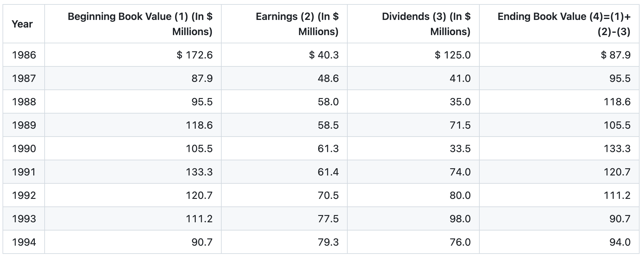Select the 1994 year cell
The height and width of the screenshot is (258, 644).
click(x=24, y=242)
